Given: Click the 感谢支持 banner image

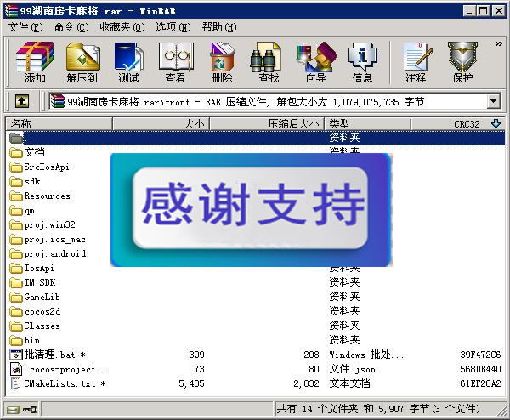Looking at the screenshot, I should pyautogui.click(x=251, y=210).
